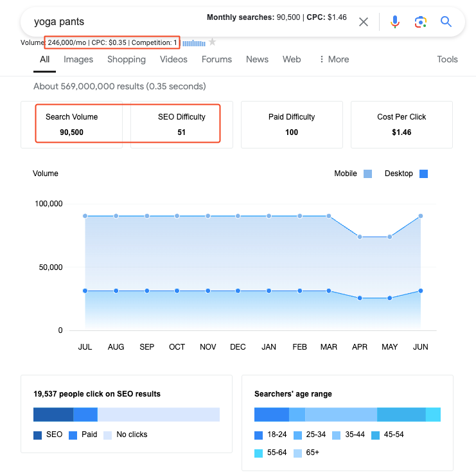Click Desktop data point for May

[x=390, y=298]
